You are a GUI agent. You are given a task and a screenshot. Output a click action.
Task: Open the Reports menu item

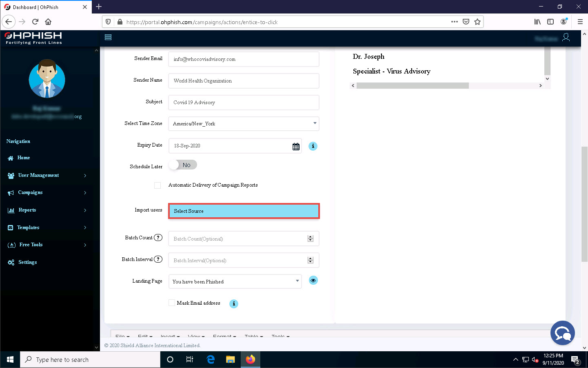coord(27,210)
